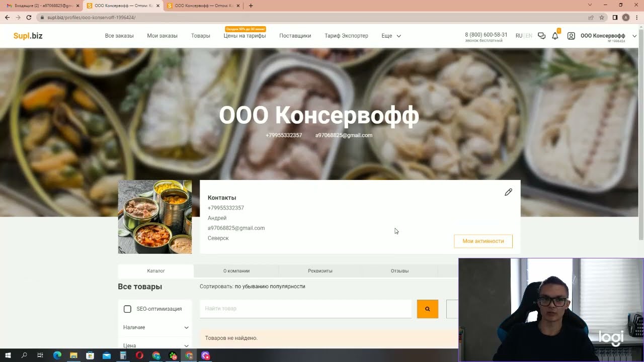
Task: Click the Supl.biz logo
Action: point(28,36)
